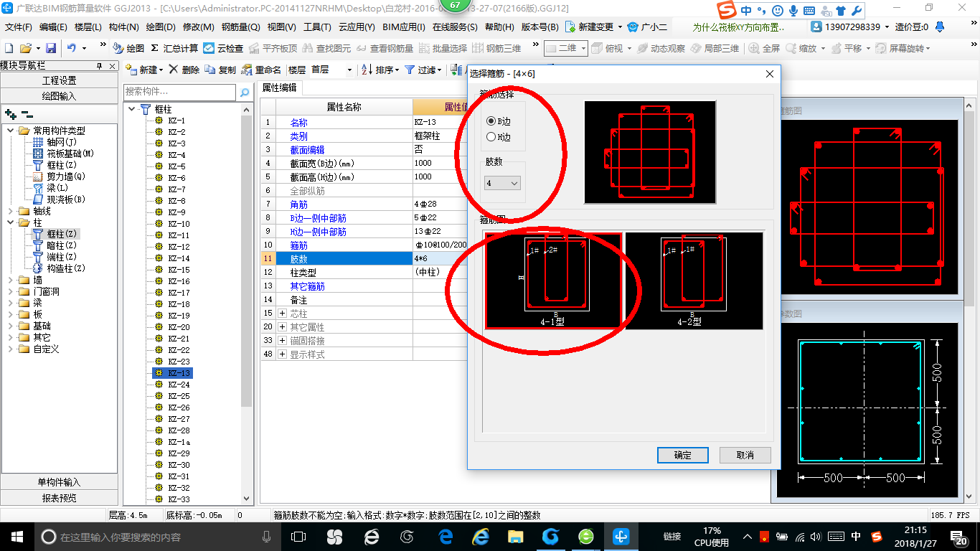Click the 取消 cancel button
The image size is (980, 551).
pos(745,455)
